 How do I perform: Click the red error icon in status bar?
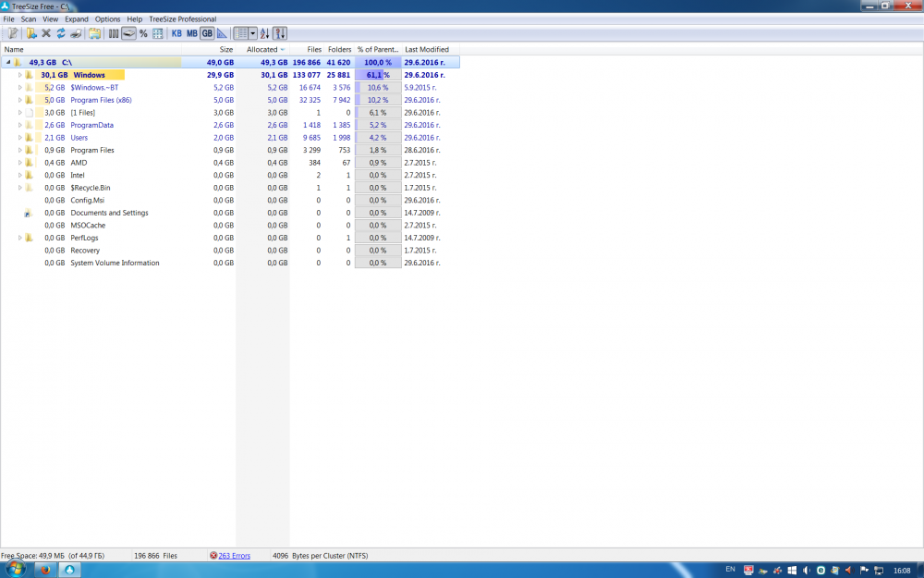point(213,556)
